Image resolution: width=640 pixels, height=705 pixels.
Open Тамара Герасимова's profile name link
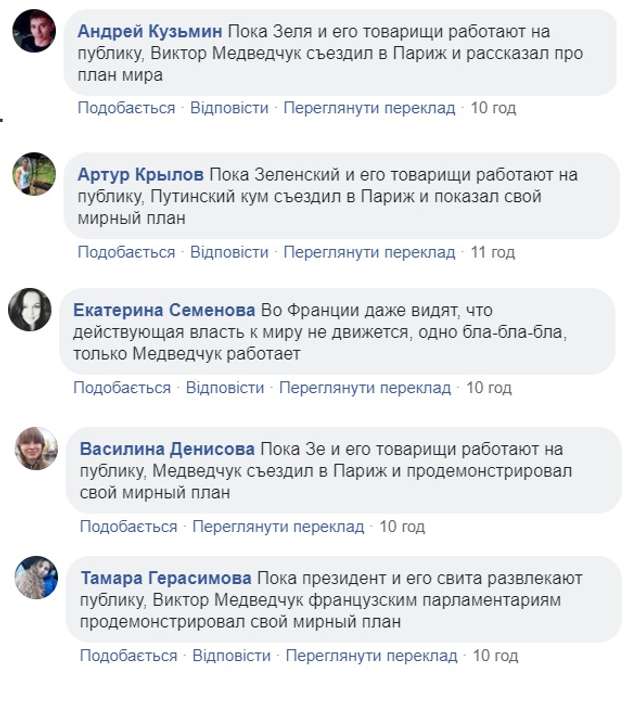pyautogui.click(x=166, y=578)
